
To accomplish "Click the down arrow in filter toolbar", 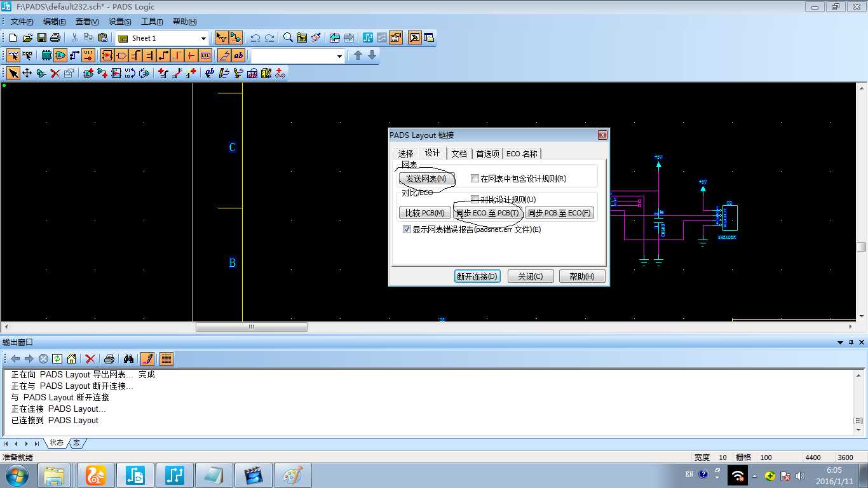I will [372, 56].
